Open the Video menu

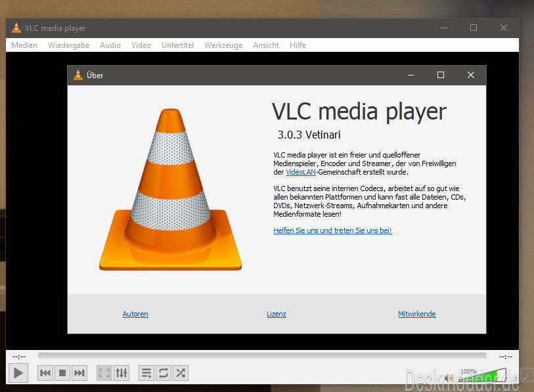pyautogui.click(x=141, y=45)
